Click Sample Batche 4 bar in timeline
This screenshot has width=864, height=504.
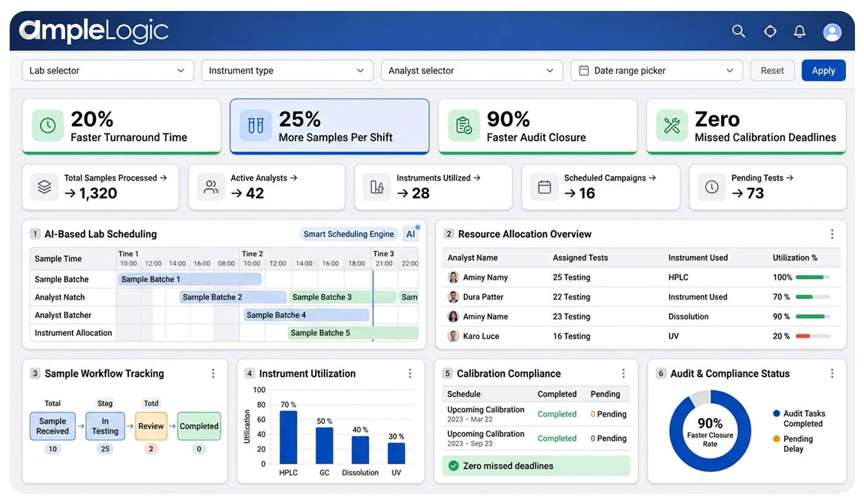[x=306, y=315]
